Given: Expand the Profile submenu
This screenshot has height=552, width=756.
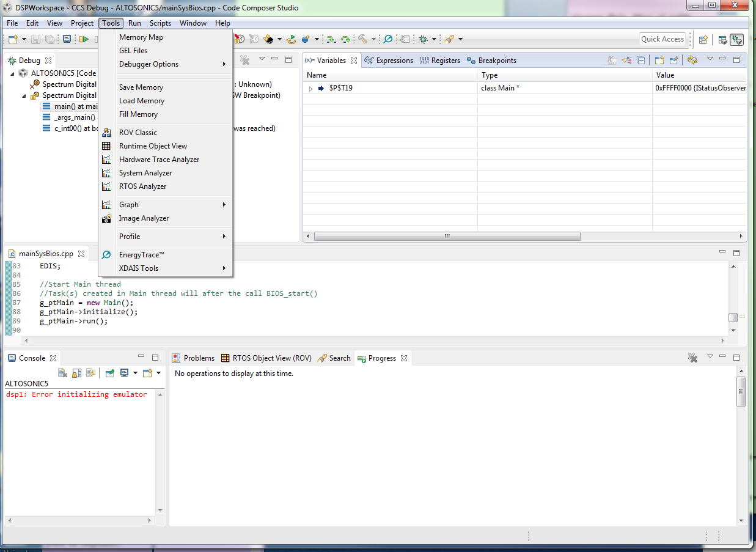Looking at the screenshot, I should pos(165,237).
